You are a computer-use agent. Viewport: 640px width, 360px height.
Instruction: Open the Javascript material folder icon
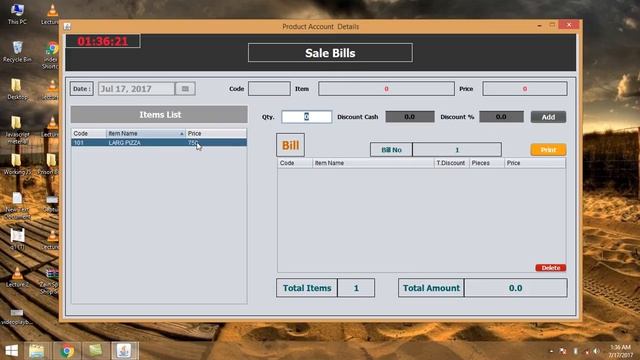click(x=17, y=130)
